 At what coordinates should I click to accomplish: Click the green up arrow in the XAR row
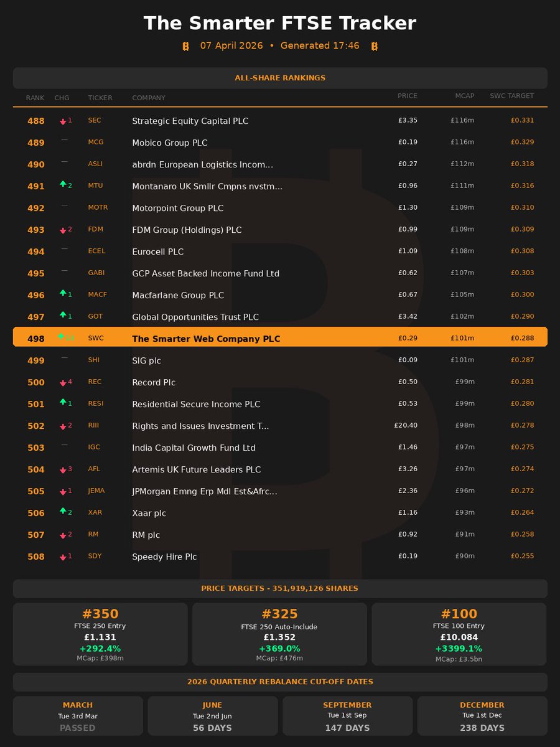(63, 511)
